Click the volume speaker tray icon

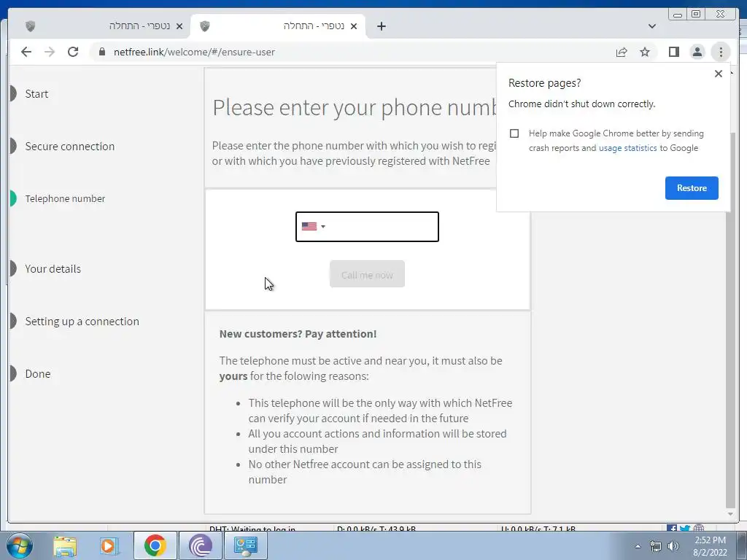[x=673, y=546]
